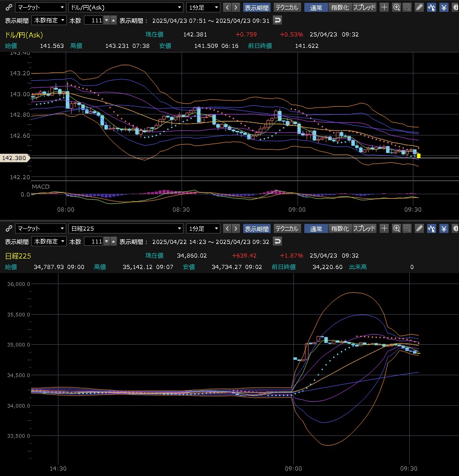Click the MACD label in the USD/JPY chart
This screenshot has width=459, height=476.
(41, 186)
